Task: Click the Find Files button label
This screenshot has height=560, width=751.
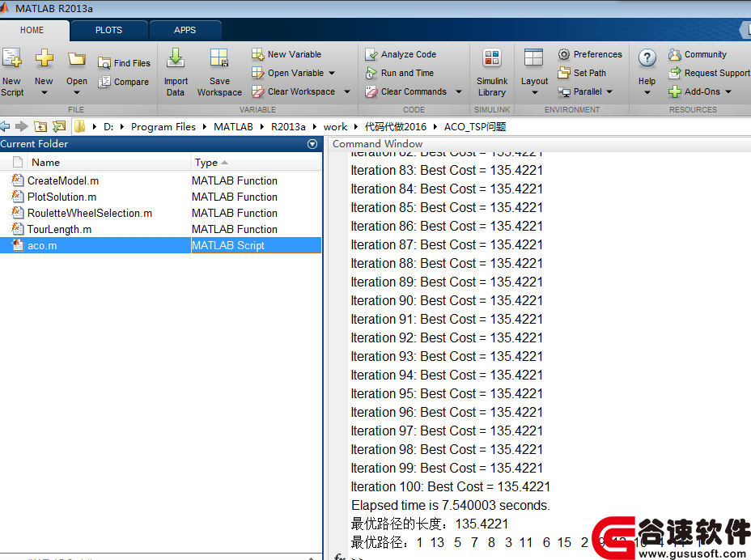Action: tap(132, 63)
